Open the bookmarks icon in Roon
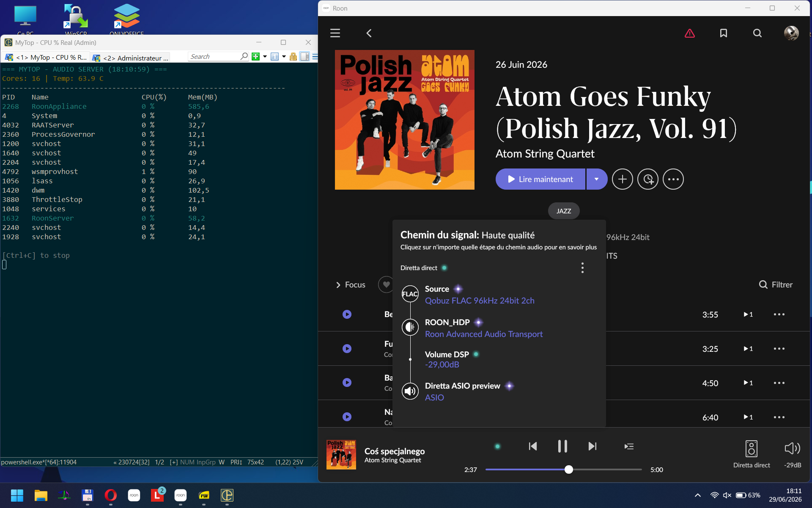Viewport: 812px width, 508px height. point(724,33)
